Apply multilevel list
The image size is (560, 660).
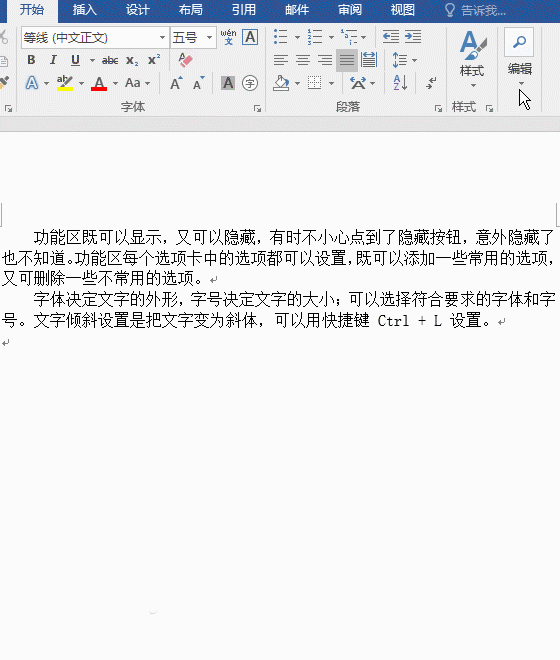coord(349,37)
